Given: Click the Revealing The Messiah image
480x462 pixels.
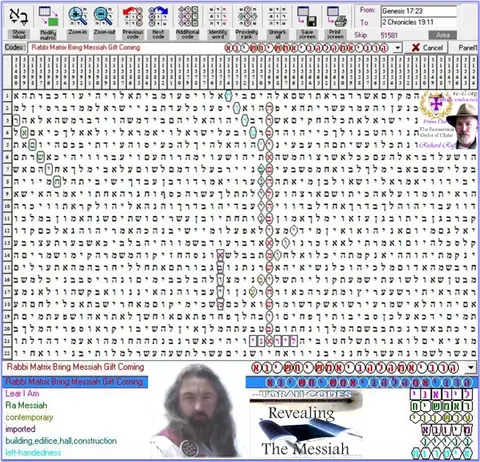Looking at the screenshot, I should (x=306, y=423).
